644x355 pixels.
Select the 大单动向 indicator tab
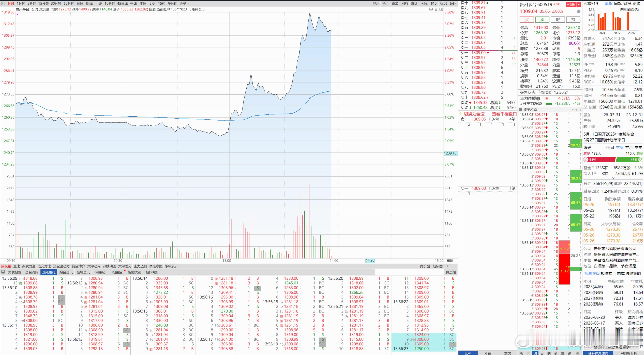point(94,266)
